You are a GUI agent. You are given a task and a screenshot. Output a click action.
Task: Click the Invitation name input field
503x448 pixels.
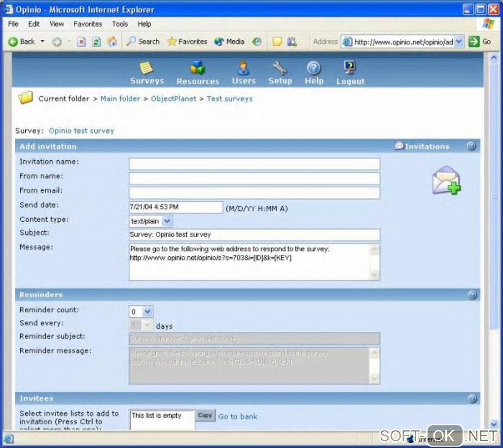click(254, 164)
